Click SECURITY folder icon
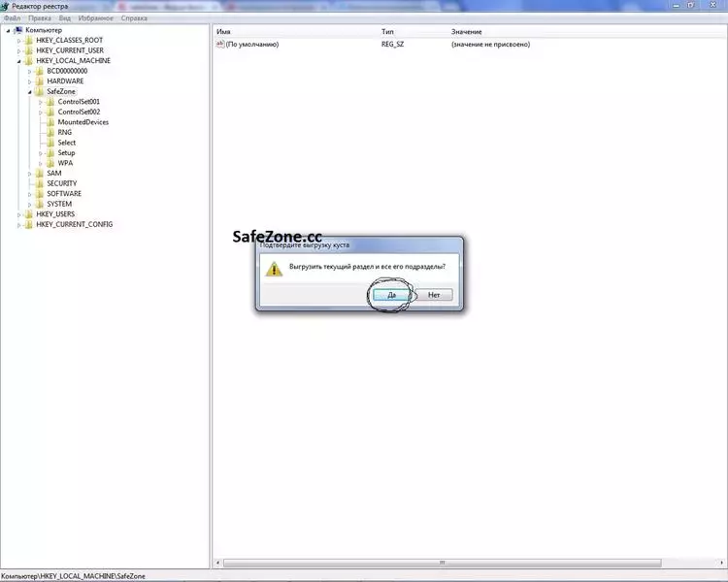 click(x=40, y=183)
